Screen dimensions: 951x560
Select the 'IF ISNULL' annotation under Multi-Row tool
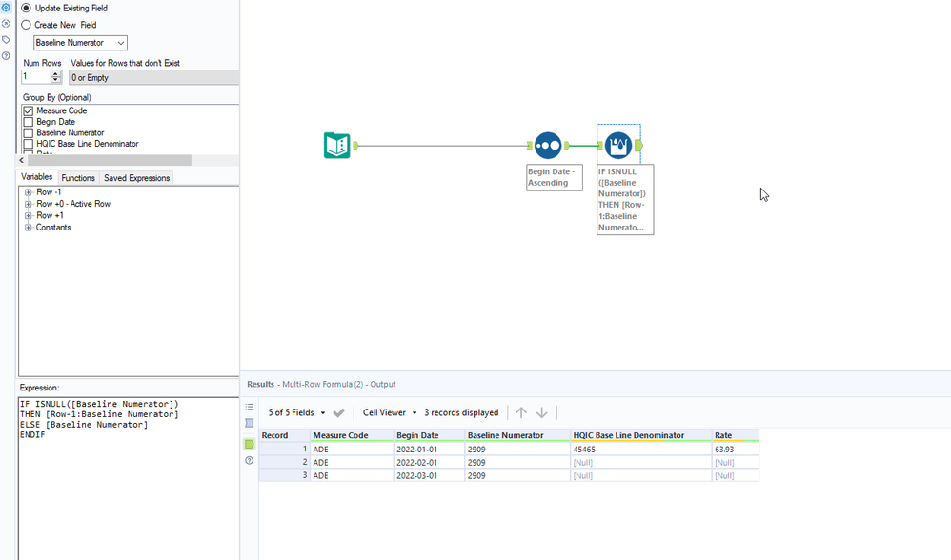(x=625, y=199)
